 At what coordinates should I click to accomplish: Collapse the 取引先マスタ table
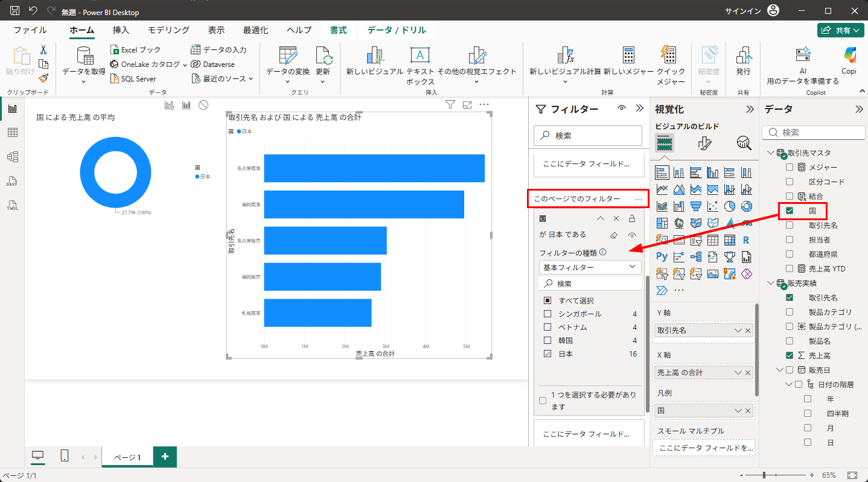point(771,153)
